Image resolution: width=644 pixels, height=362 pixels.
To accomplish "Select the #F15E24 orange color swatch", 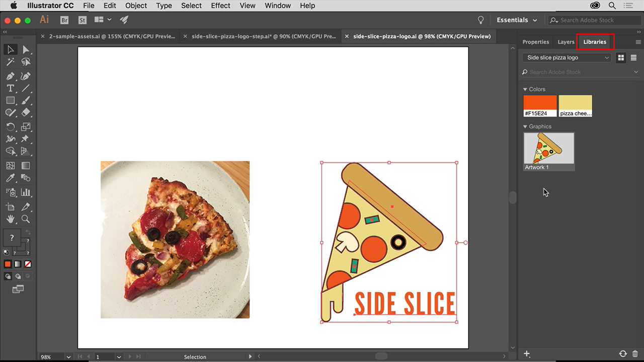I will click(540, 106).
